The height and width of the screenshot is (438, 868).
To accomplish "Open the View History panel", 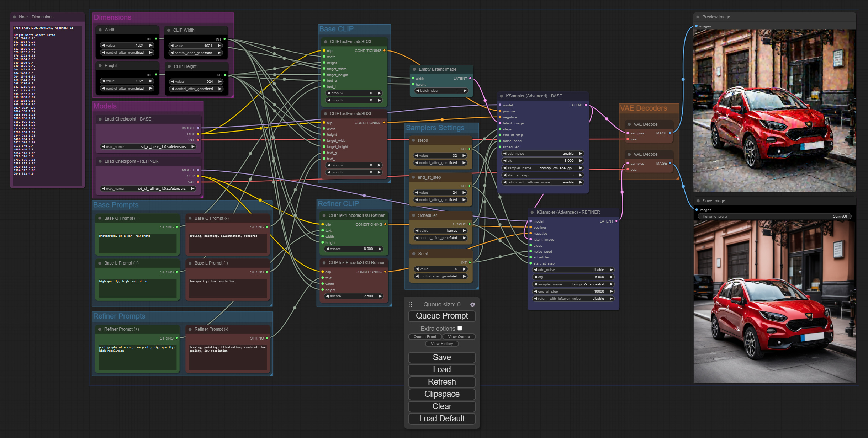I will (441, 344).
